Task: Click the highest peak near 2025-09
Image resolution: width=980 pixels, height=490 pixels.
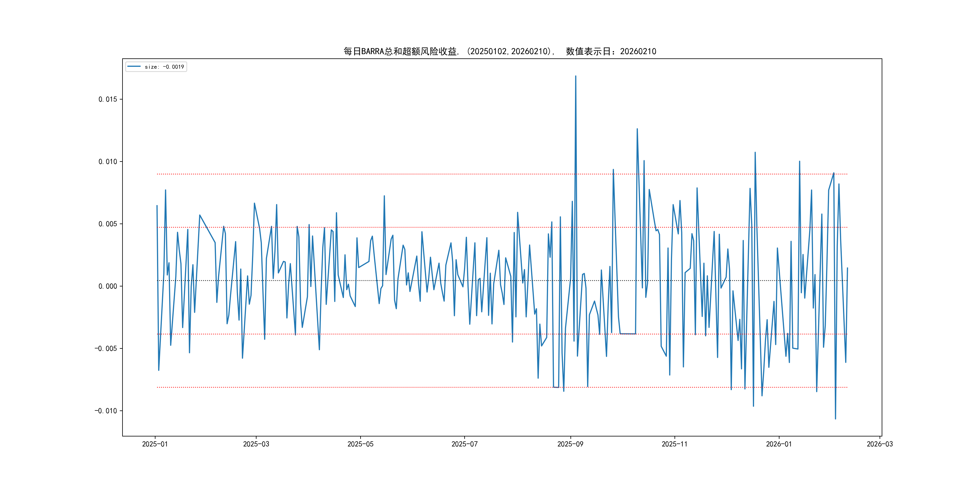Action: pos(576,76)
